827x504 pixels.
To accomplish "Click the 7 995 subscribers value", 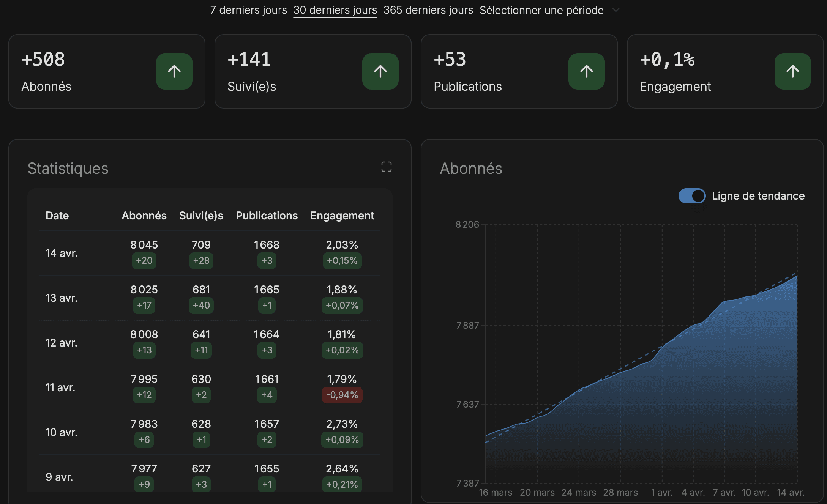I will pyautogui.click(x=144, y=379).
